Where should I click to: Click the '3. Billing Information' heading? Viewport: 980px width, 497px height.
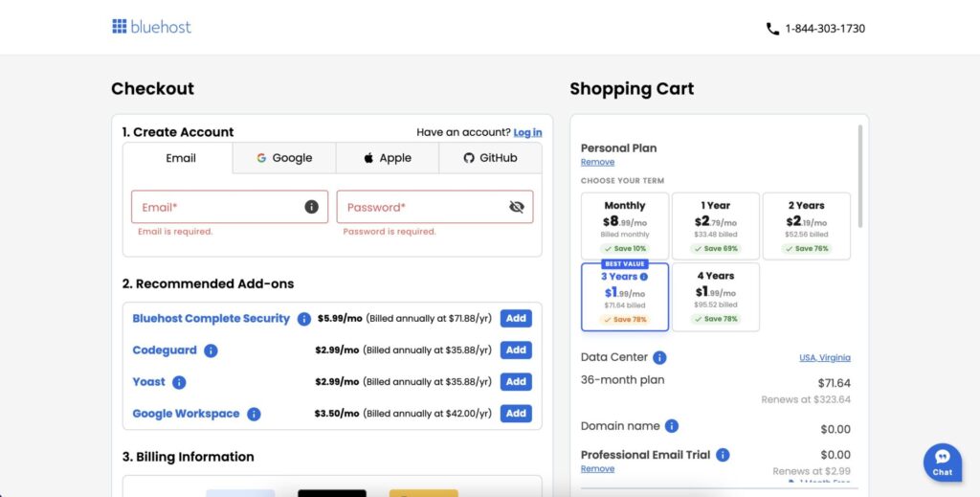click(189, 457)
